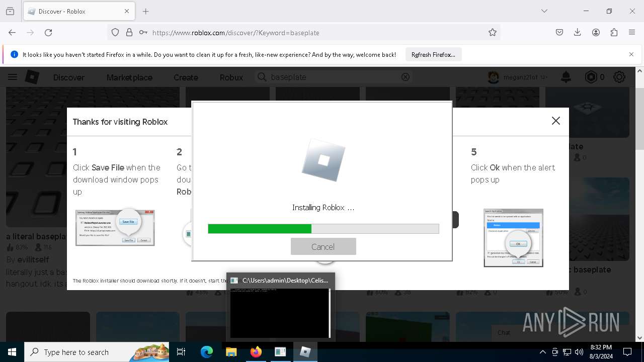Reload the current page
This screenshot has width=644, height=362.
point(48,33)
